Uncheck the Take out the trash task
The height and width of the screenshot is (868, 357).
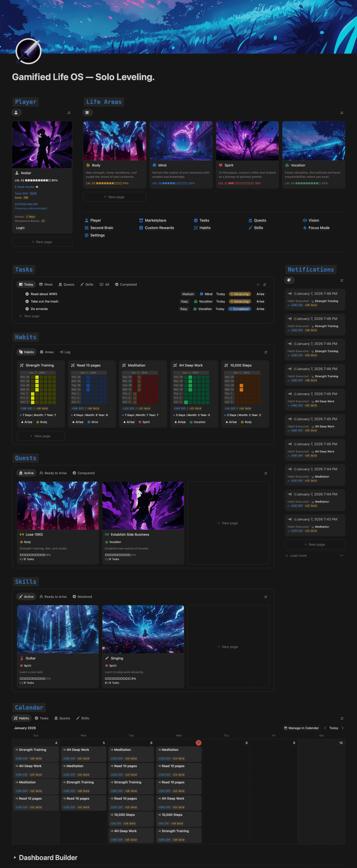pos(27,301)
